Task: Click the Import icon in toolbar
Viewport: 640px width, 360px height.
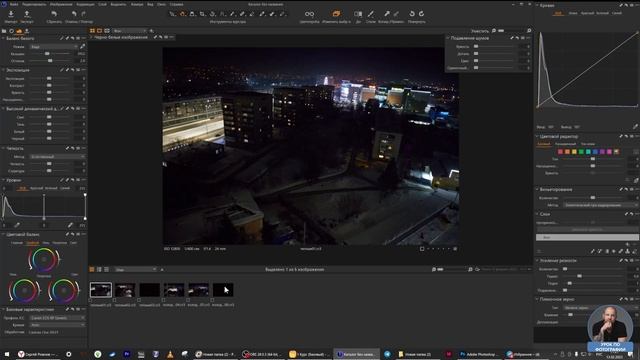Action: click(x=11, y=14)
